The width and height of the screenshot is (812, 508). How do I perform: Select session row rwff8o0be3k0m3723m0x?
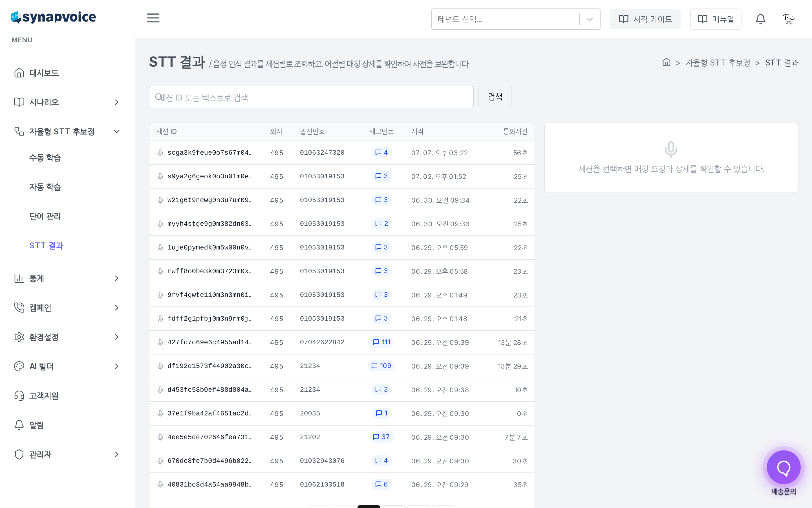[x=342, y=271]
